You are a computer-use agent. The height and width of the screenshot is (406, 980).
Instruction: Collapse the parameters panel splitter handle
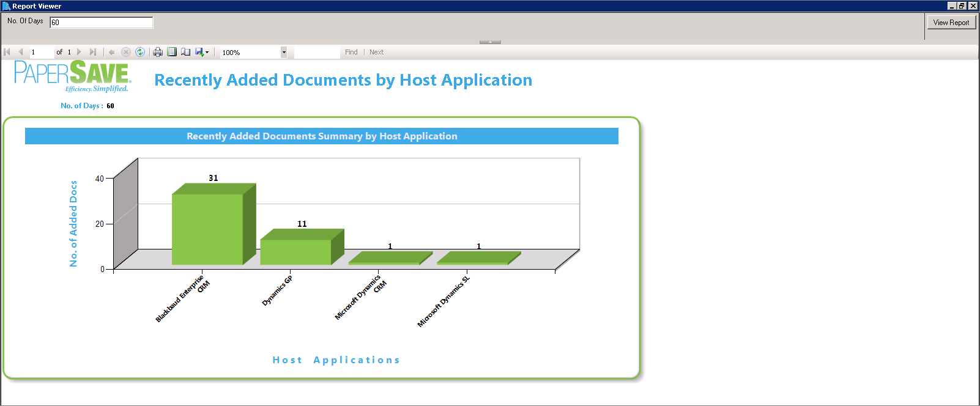click(x=490, y=42)
